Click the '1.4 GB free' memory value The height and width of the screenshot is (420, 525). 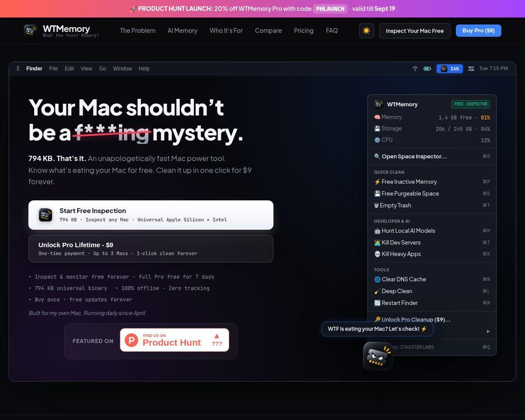tap(455, 118)
